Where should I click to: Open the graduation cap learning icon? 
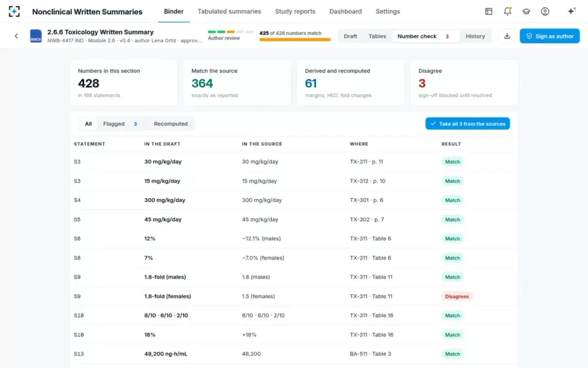click(x=526, y=11)
